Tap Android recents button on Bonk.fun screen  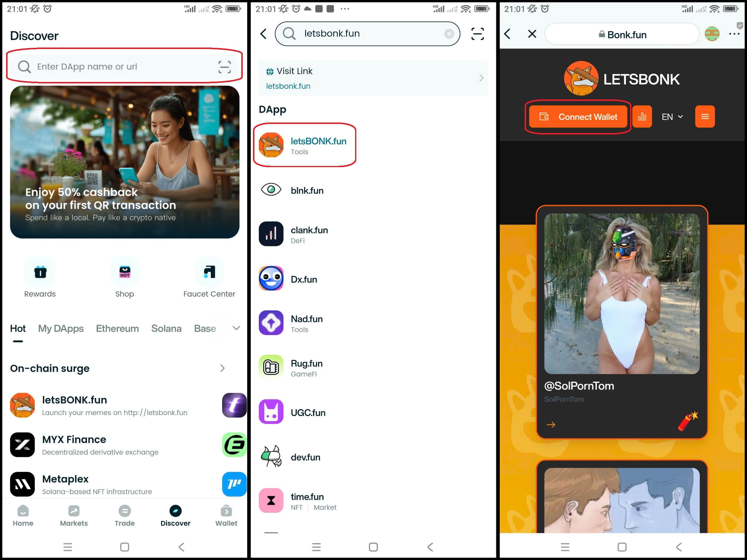click(x=565, y=547)
